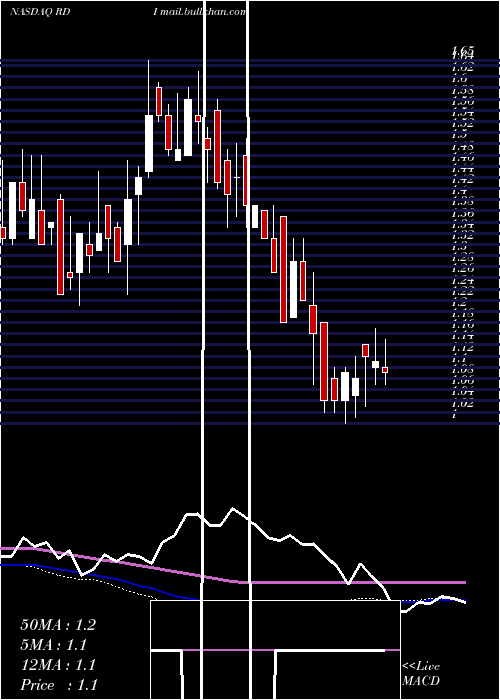This screenshot has width=500, height=700.
Task: Click the 50MA : 1.2 readout
Action: (58, 625)
